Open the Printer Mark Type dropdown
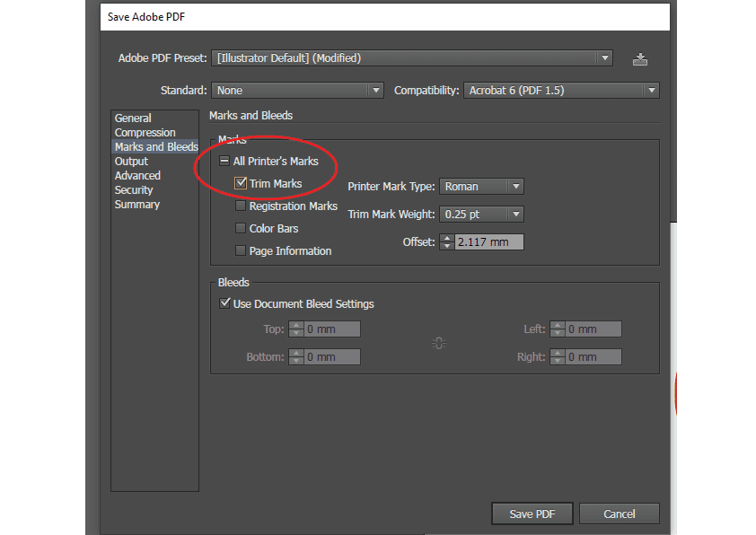Viewport: 756px width, 535px height. pos(481,187)
